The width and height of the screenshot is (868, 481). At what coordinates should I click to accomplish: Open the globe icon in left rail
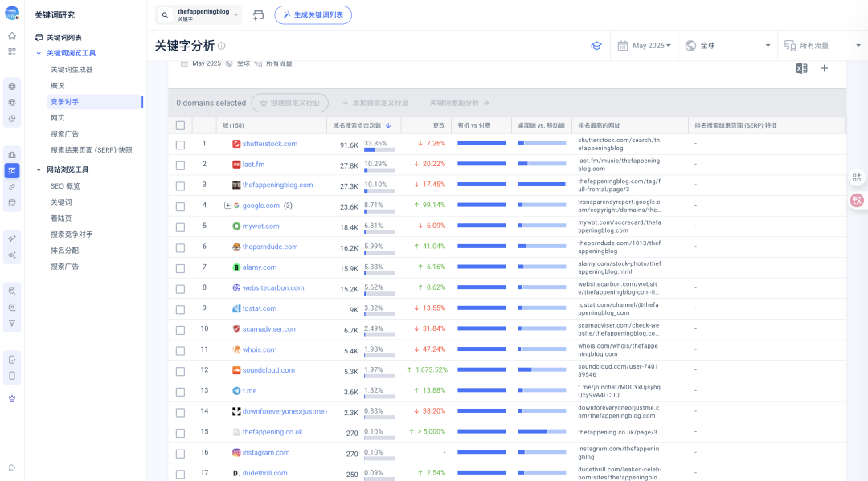[11, 86]
